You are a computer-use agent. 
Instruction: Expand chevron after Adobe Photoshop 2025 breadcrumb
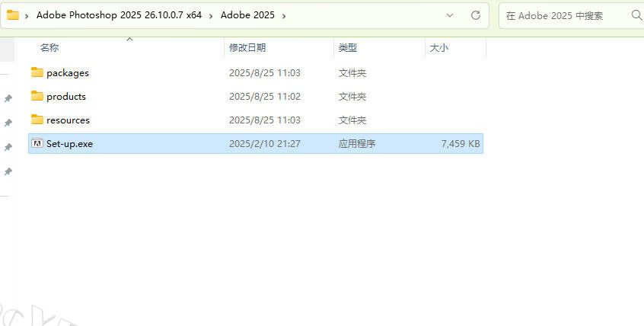point(211,16)
